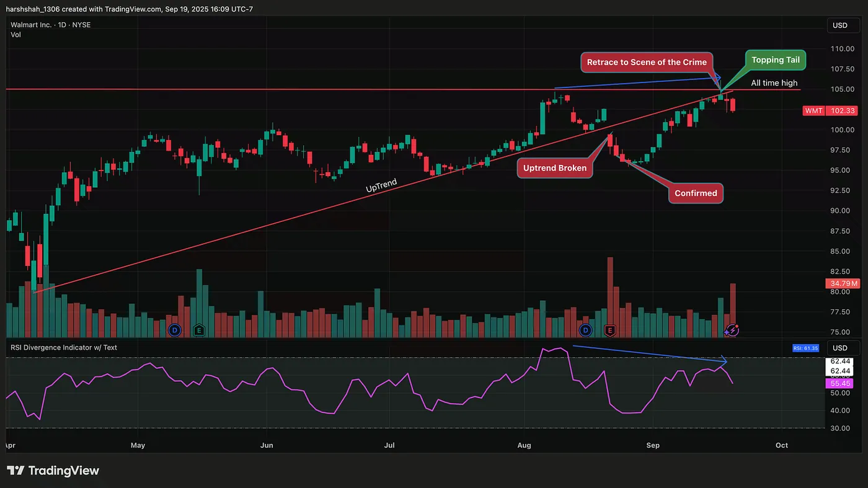Click the dividend D marker in May
Image resolution: width=868 pixels, height=488 pixels.
[174, 330]
